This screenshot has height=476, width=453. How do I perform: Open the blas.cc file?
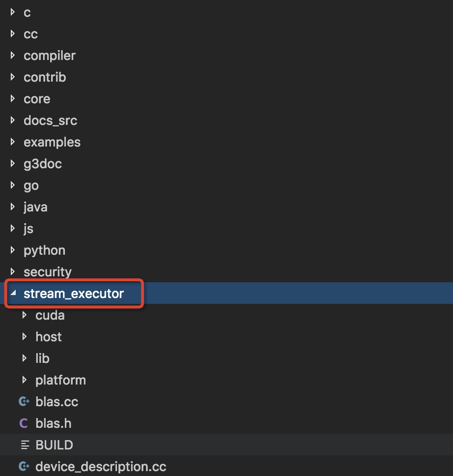point(57,402)
